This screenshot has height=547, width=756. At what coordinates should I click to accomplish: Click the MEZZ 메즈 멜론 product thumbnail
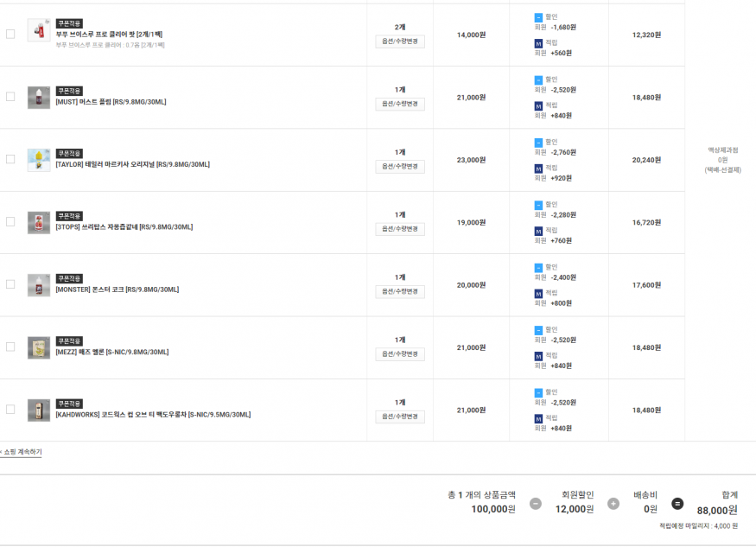(39, 347)
